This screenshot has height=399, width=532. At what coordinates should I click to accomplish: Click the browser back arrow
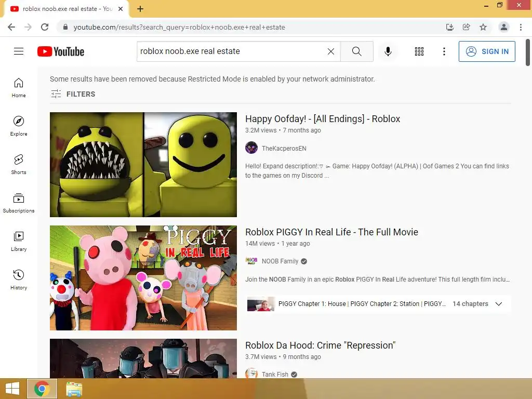click(11, 27)
